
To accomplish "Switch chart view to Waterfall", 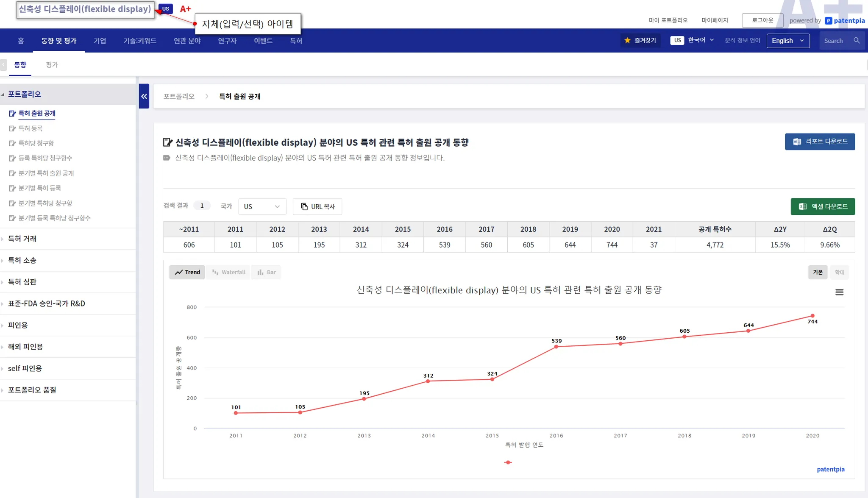I will [x=229, y=272].
